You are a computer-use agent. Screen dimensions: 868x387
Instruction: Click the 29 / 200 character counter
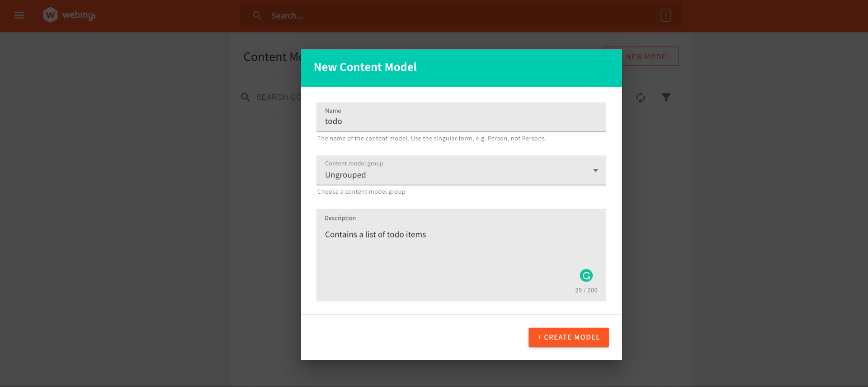(586, 290)
